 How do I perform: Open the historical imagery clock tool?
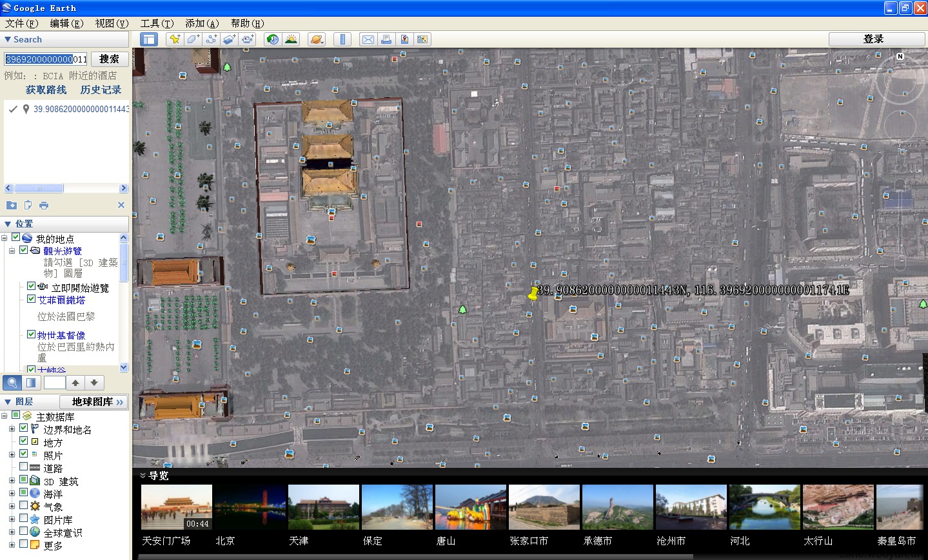[273, 39]
